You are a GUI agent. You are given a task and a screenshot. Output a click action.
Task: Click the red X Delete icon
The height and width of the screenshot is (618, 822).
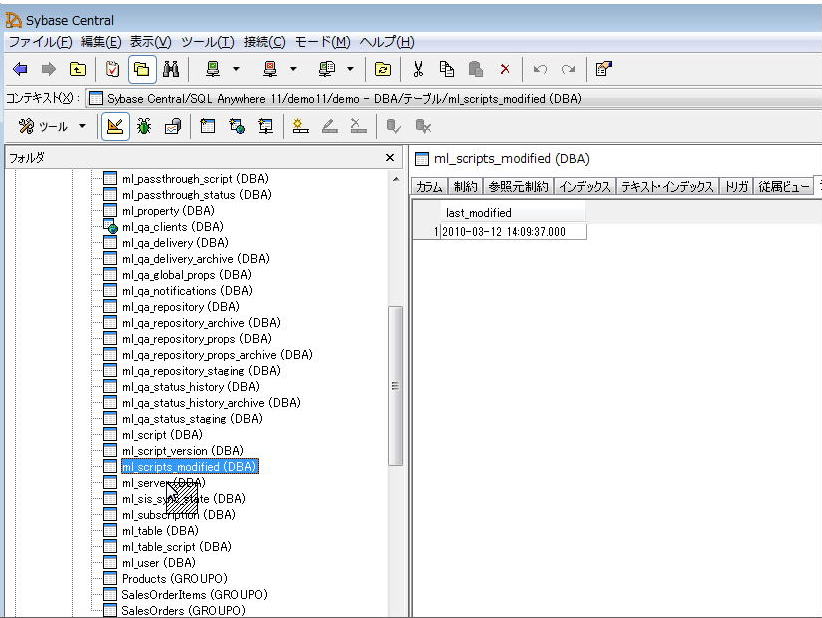pos(504,69)
